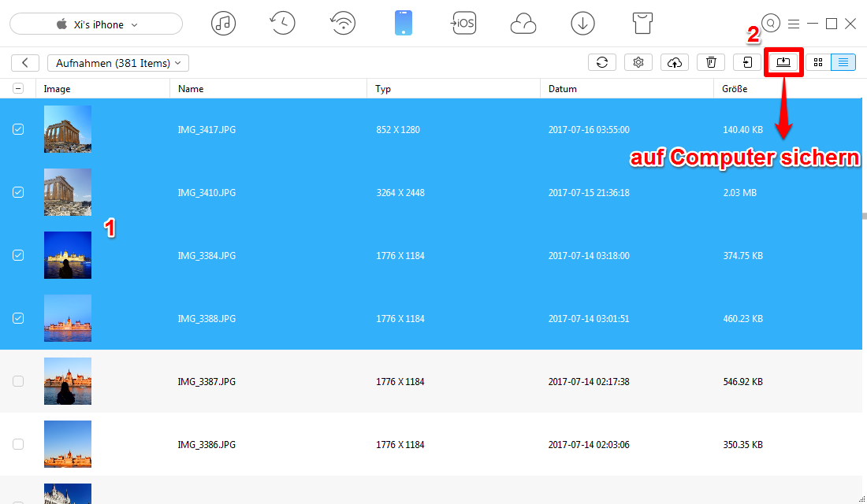Click date 2017-07-16 03:55:00

589,130
